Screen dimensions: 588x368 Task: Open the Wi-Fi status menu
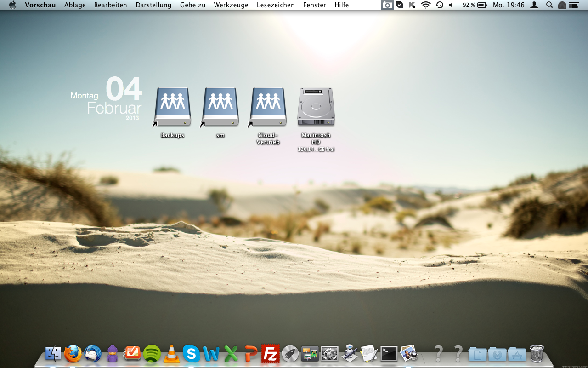[426, 5]
